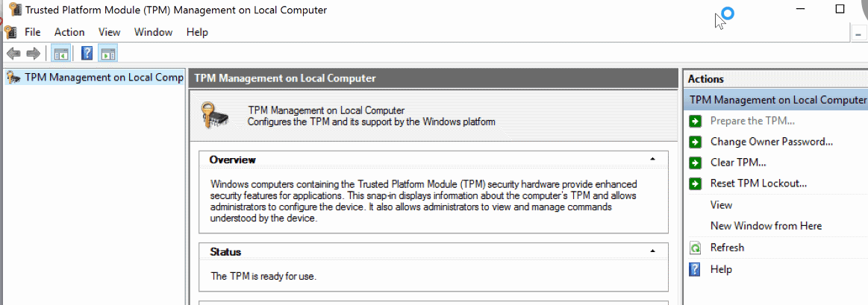868x305 pixels.
Task: Open the View submenu in Actions pane
Action: coord(721,205)
